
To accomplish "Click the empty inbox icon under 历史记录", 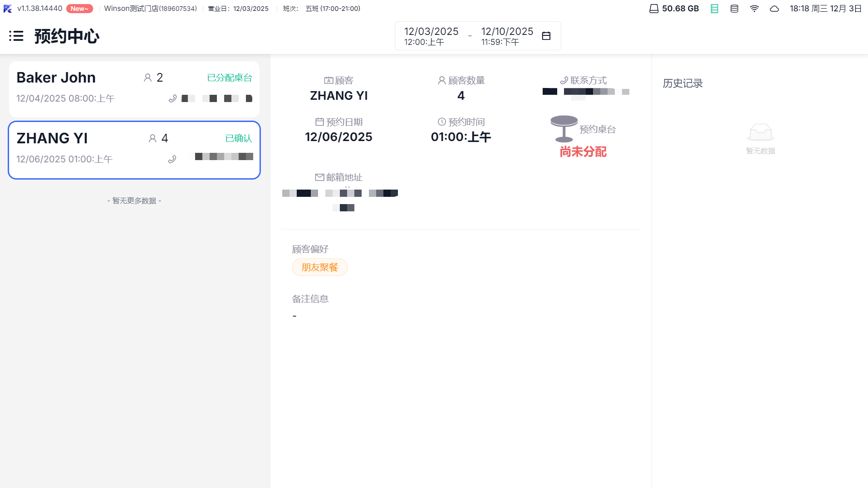I will pos(760,132).
